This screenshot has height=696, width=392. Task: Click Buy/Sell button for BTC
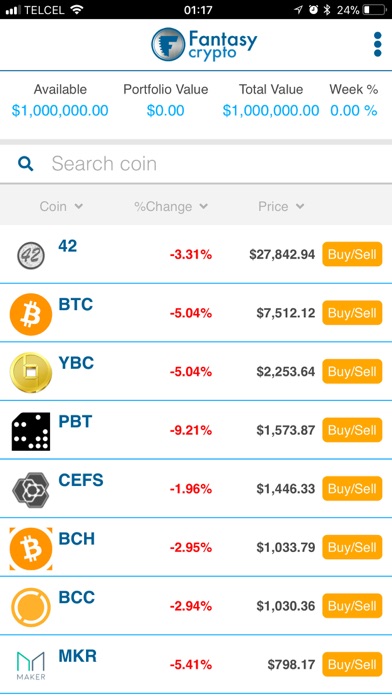click(352, 313)
